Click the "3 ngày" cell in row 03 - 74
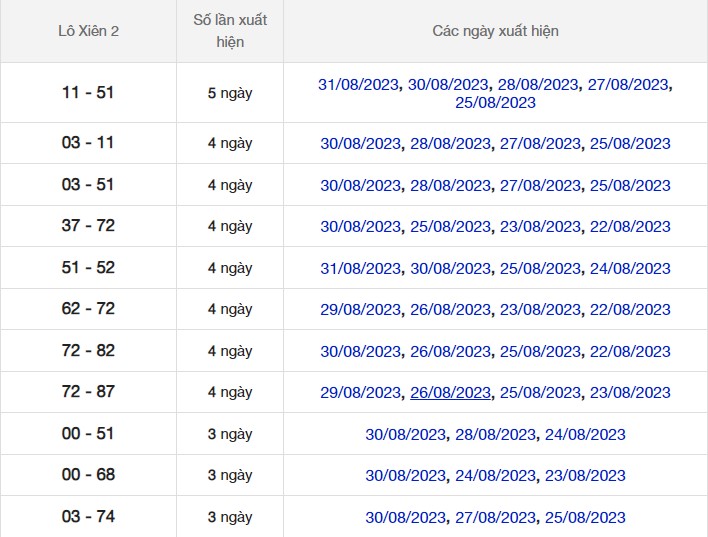The width and height of the screenshot is (708, 537). [230, 517]
